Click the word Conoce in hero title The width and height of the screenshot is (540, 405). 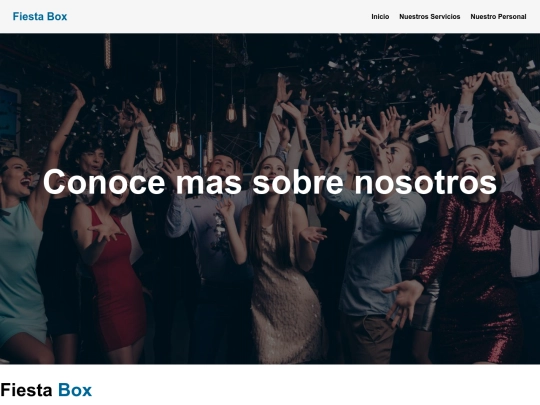(104, 182)
